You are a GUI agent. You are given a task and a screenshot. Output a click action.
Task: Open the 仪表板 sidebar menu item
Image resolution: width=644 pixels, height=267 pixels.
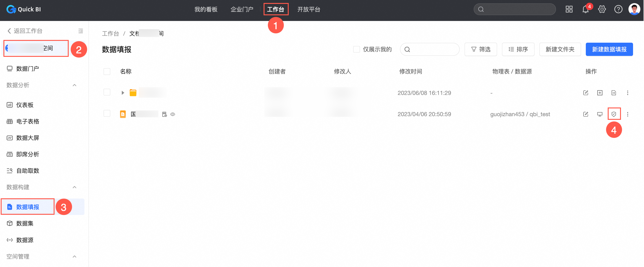point(25,105)
